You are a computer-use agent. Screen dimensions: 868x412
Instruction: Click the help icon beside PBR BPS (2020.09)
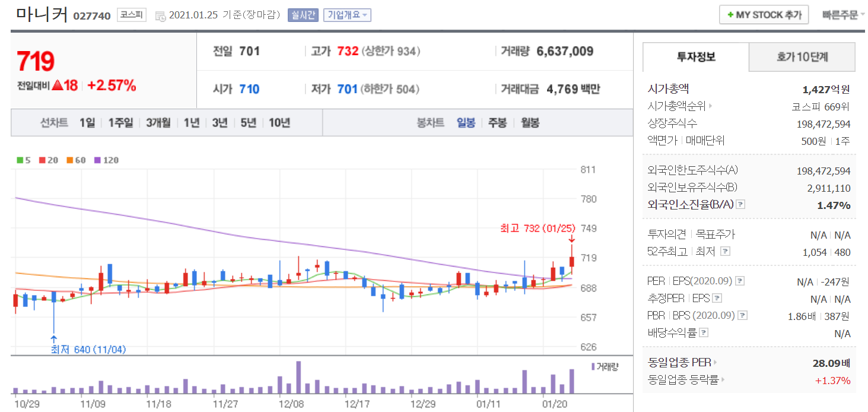tap(742, 315)
